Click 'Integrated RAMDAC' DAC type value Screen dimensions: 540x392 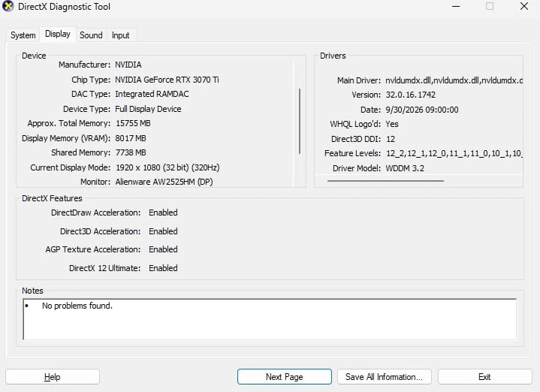(x=152, y=94)
